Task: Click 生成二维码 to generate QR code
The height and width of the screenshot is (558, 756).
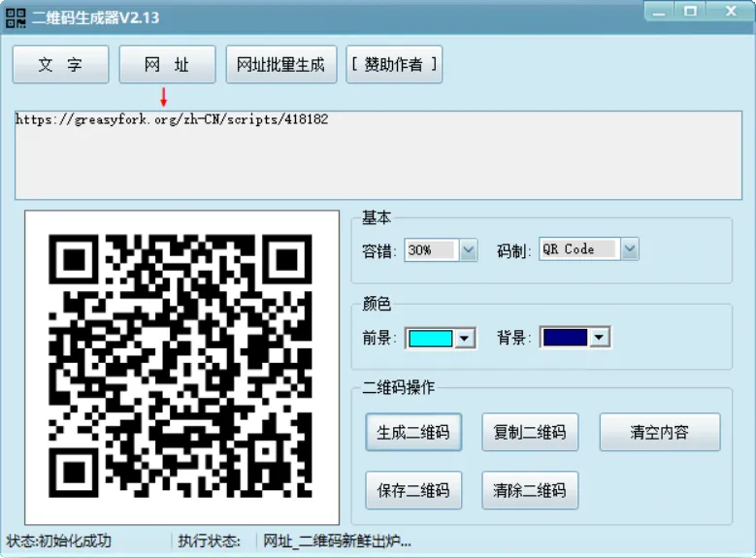Action: pyautogui.click(x=413, y=432)
